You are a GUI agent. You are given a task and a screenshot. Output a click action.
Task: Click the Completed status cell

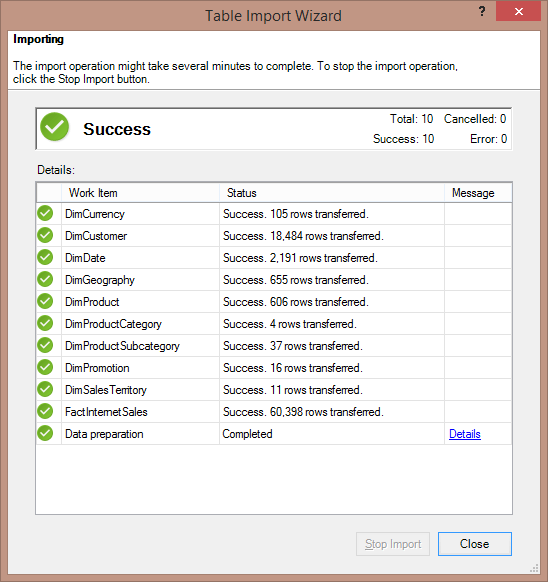pyautogui.click(x=332, y=434)
